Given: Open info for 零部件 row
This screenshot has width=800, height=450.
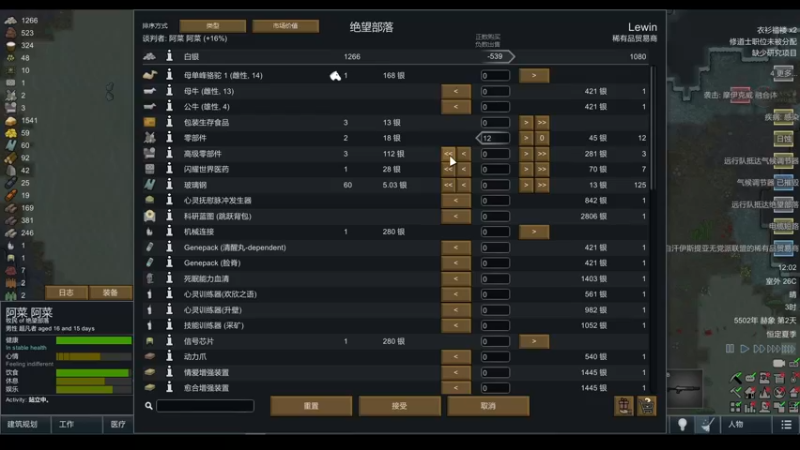Looking at the screenshot, I should (x=169, y=138).
